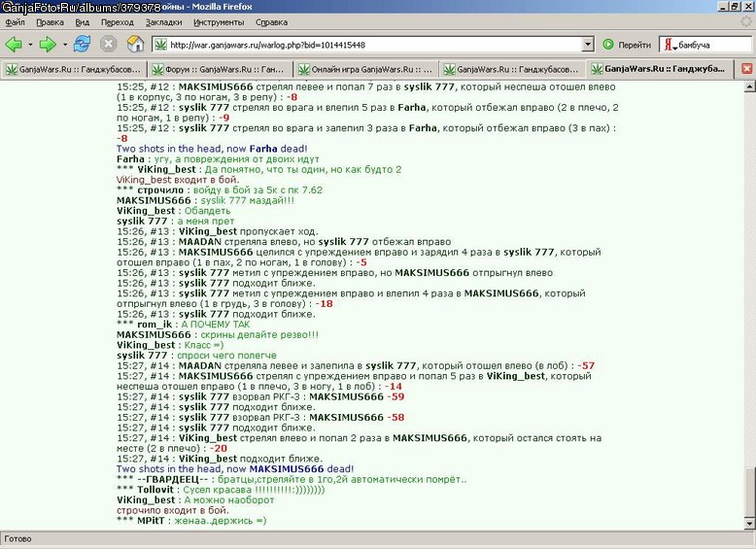Switch to Онлайн игра GanjaWars.Ru tab
The width and height of the screenshot is (756, 549).
(366, 69)
